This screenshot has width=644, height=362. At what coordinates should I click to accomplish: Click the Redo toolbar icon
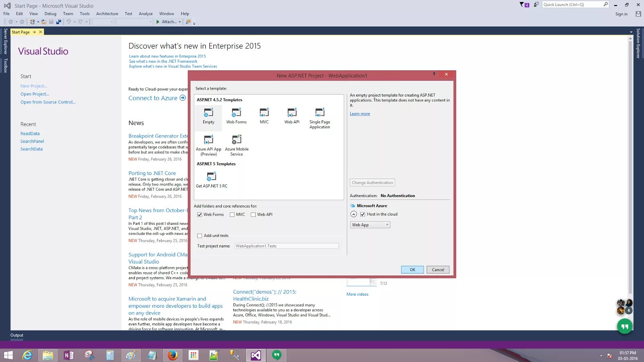[80, 22]
